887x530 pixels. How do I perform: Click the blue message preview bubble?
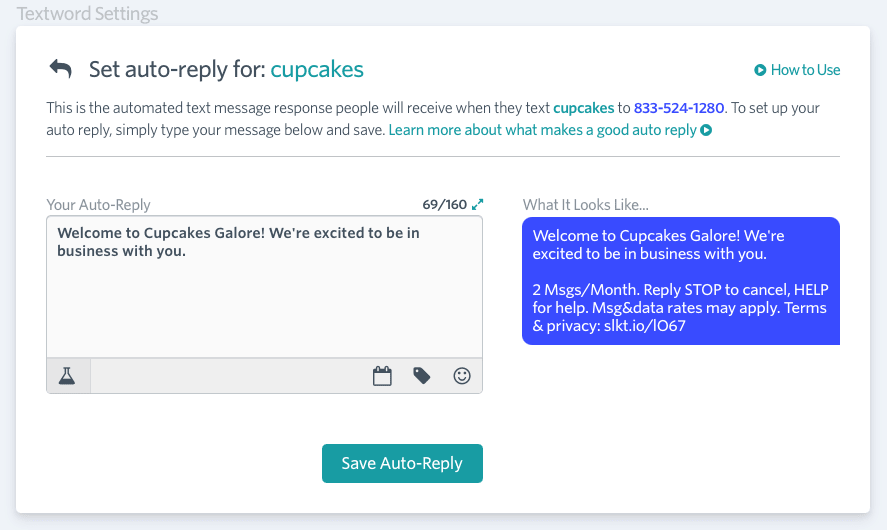coord(681,281)
